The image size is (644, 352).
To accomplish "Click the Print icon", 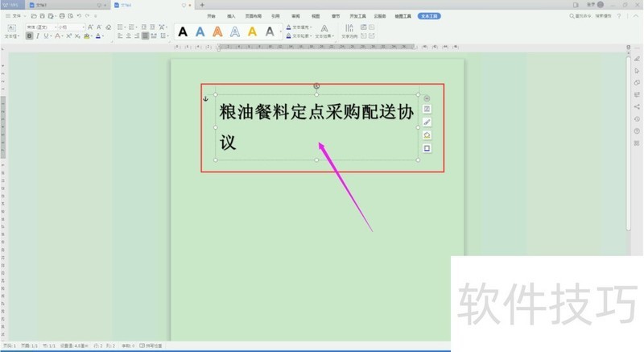I will point(62,16).
